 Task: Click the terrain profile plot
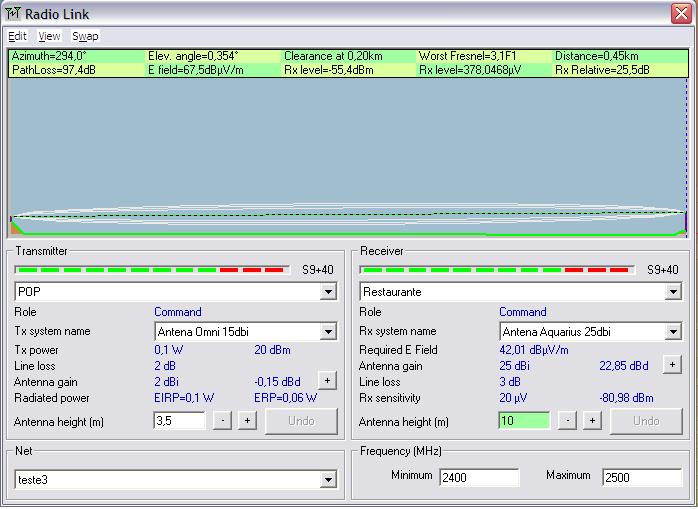click(x=348, y=158)
